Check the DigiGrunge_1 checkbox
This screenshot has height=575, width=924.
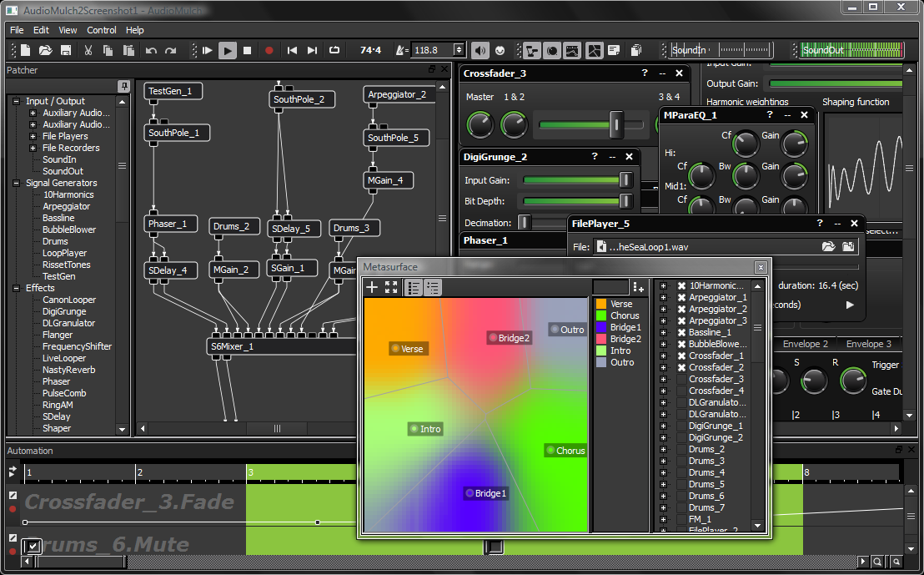tap(682, 426)
